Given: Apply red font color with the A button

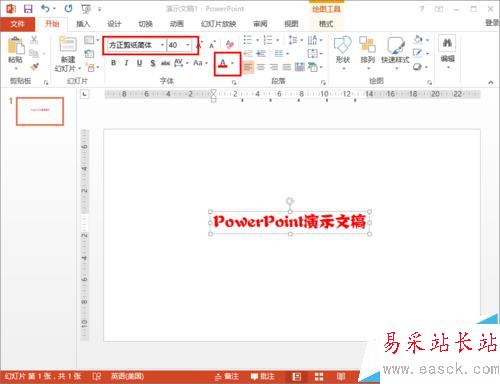Looking at the screenshot, I should click(x=223, y=63).
